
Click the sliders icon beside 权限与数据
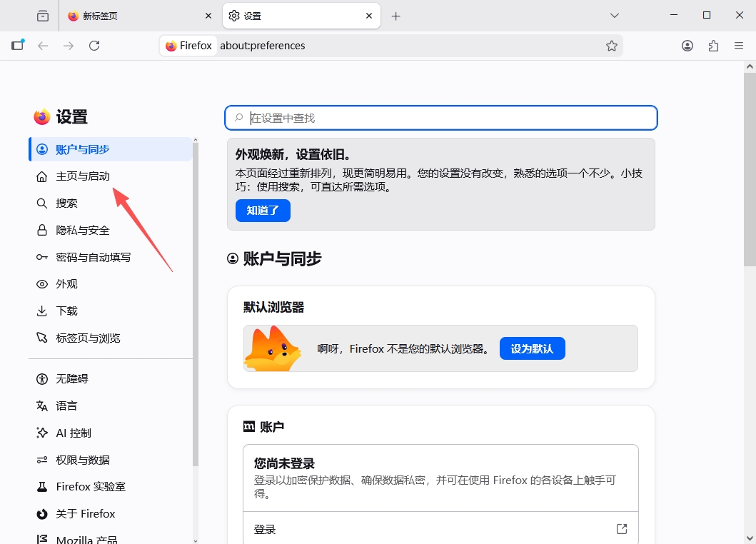(42, 460)
